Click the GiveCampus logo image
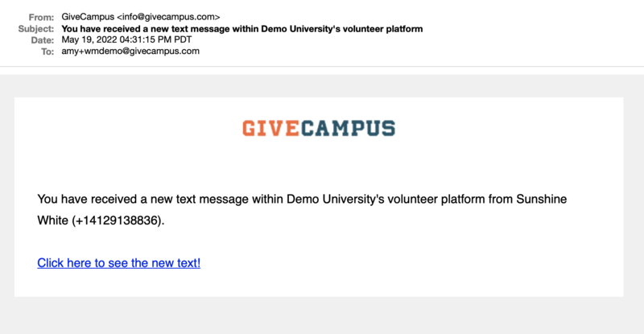Screen dimensions: 644x334 tap(319, 128)
